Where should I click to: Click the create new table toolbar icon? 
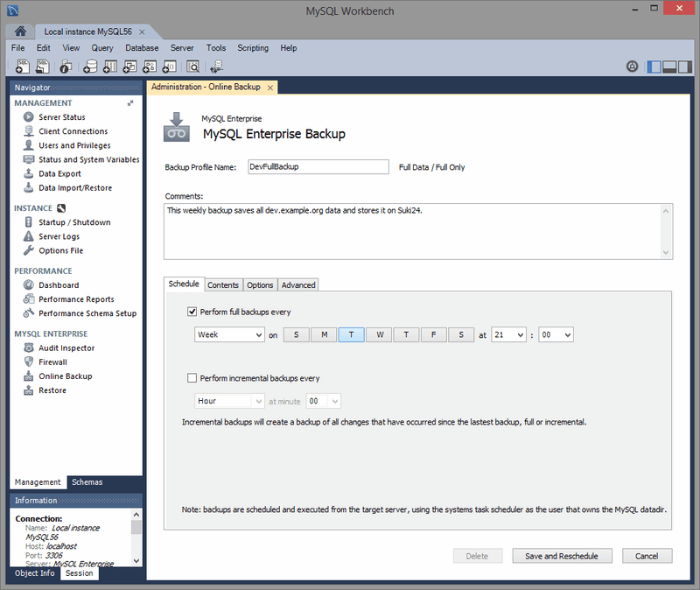click(110, 67)
